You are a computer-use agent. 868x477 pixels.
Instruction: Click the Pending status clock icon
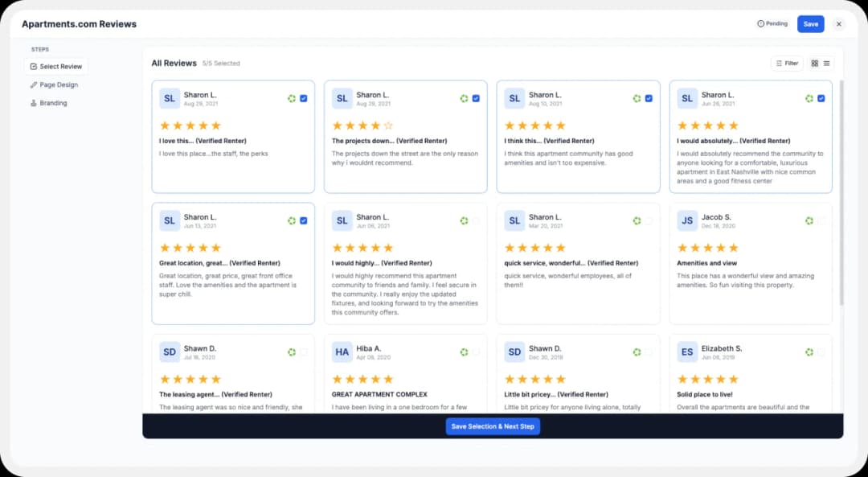(x=760, y=24)
